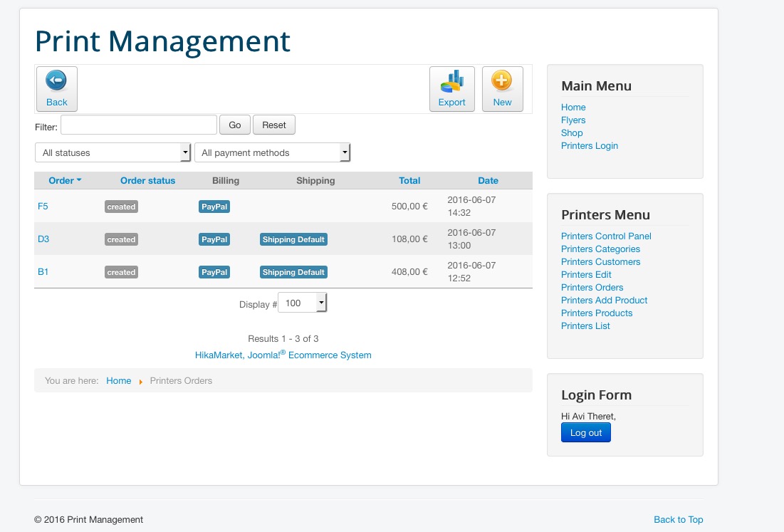Go to Printers Add Product

click(604, 301)
